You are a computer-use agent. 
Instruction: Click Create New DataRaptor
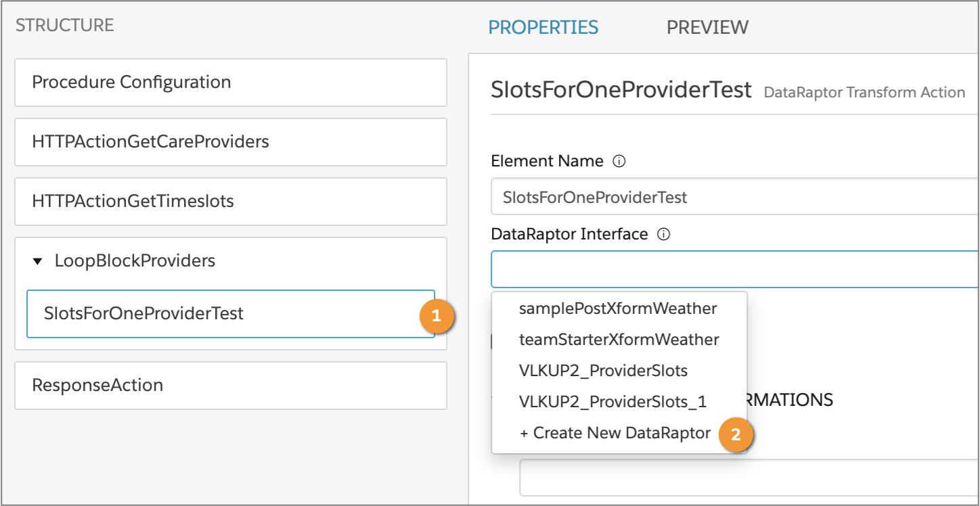coord(614,432)
